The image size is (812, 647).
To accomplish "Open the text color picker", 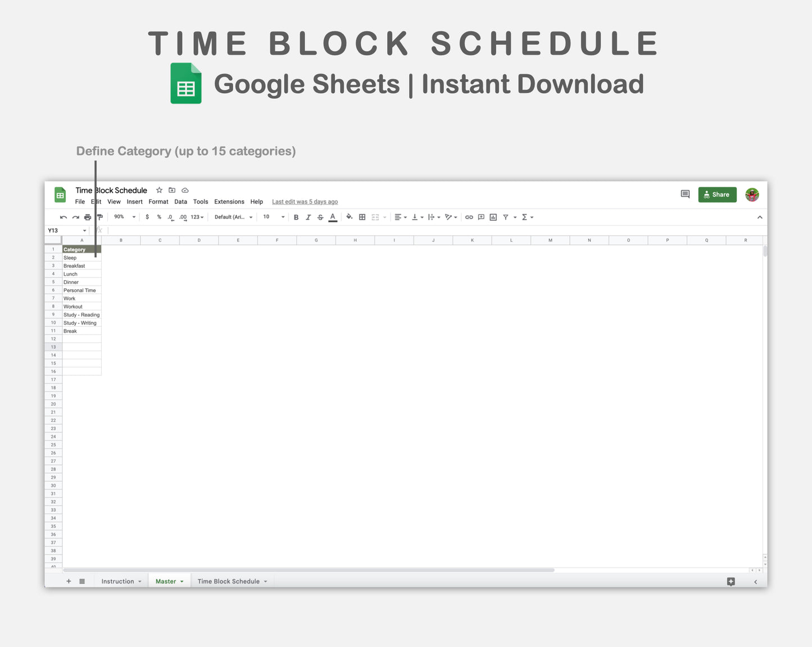I will (333, 217).
